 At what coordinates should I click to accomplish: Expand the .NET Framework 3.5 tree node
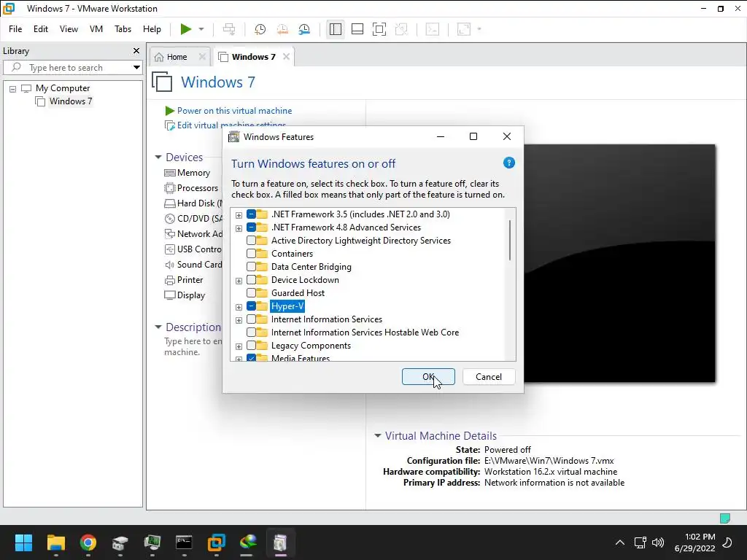click(x=239, y=215)
